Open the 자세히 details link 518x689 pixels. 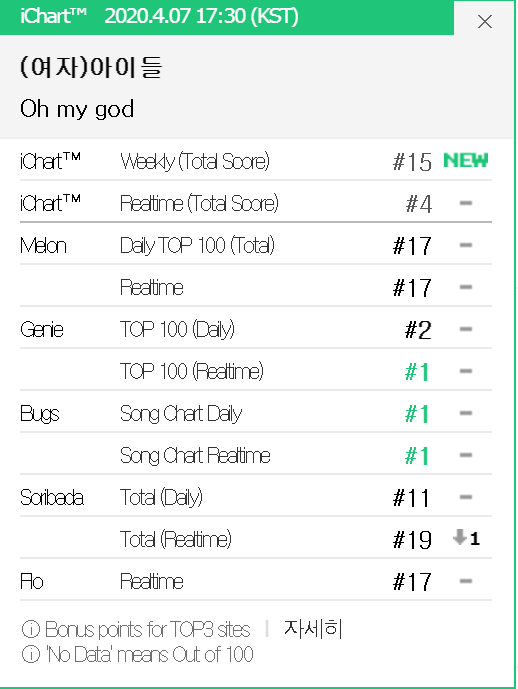[x=313, y=629]
